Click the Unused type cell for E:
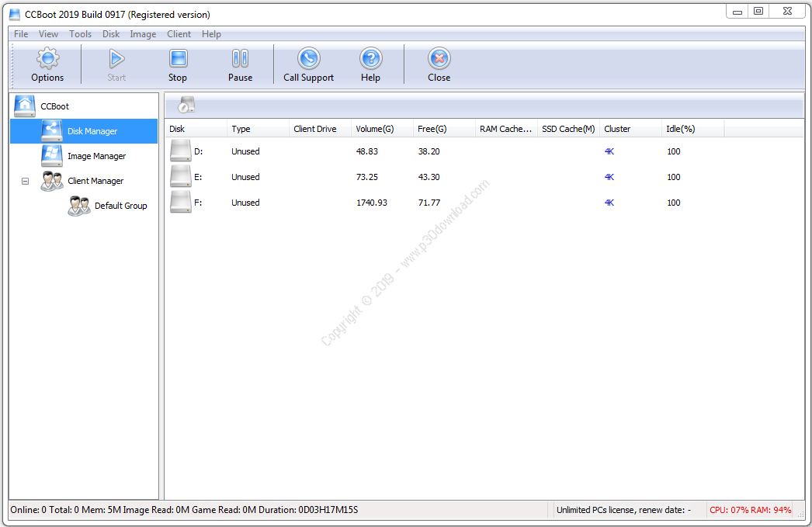812x527 pixels. tap(245, 177)
